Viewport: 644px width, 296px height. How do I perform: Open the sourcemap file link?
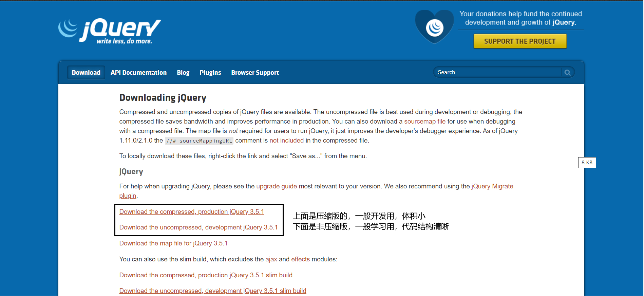425,122
